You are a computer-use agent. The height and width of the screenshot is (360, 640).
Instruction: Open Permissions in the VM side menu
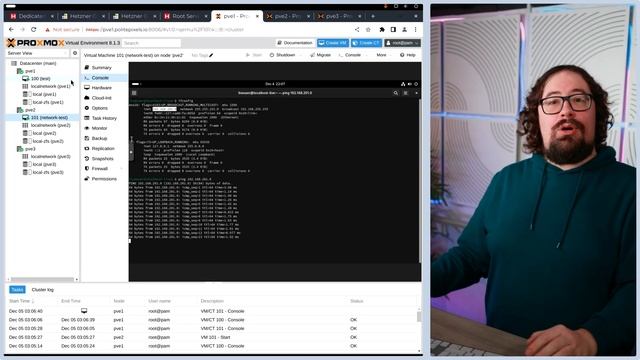pyautogui.click(x=104, y=179)
